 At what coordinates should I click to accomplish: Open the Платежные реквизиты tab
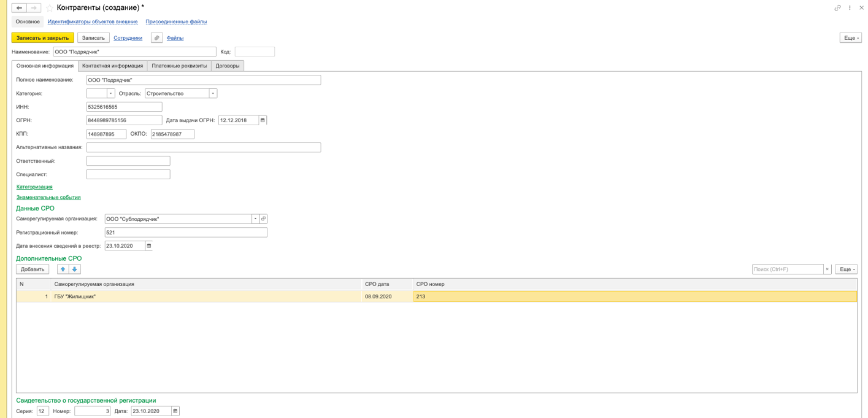click(x=179, y=66)
